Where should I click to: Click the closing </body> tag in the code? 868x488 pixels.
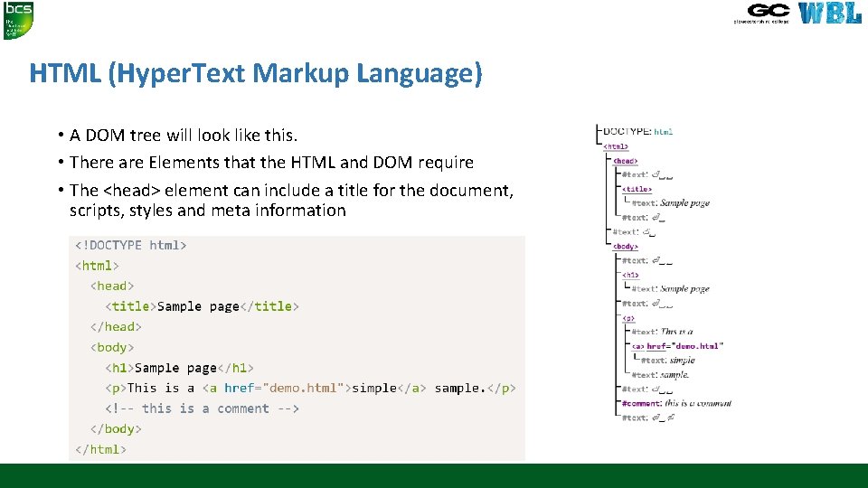click(116, 429)
